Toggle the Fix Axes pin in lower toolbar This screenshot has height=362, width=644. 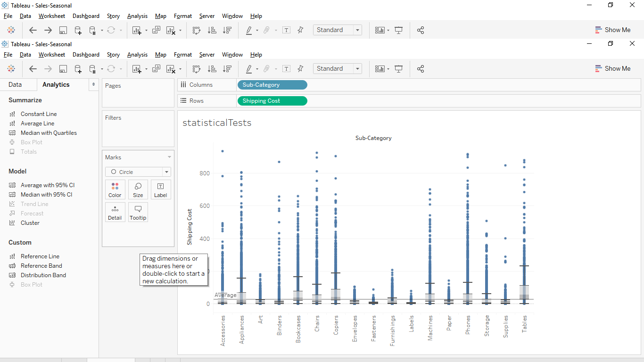[x=300, y=69]
